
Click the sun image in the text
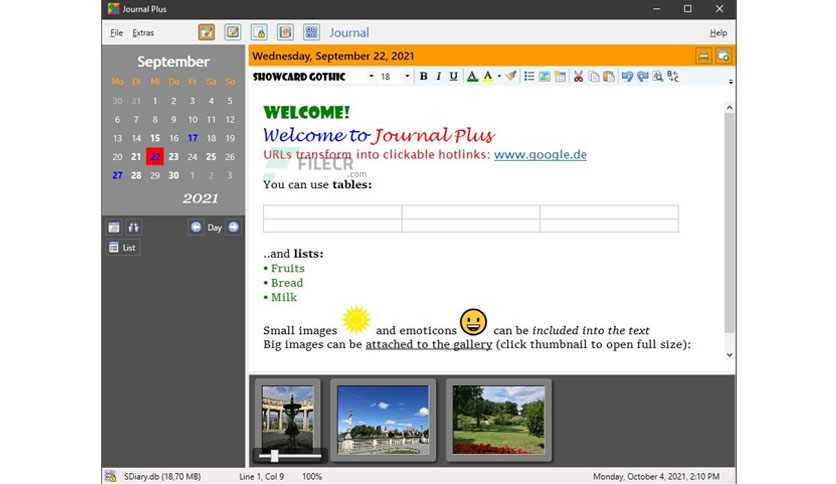click(356, 320)
